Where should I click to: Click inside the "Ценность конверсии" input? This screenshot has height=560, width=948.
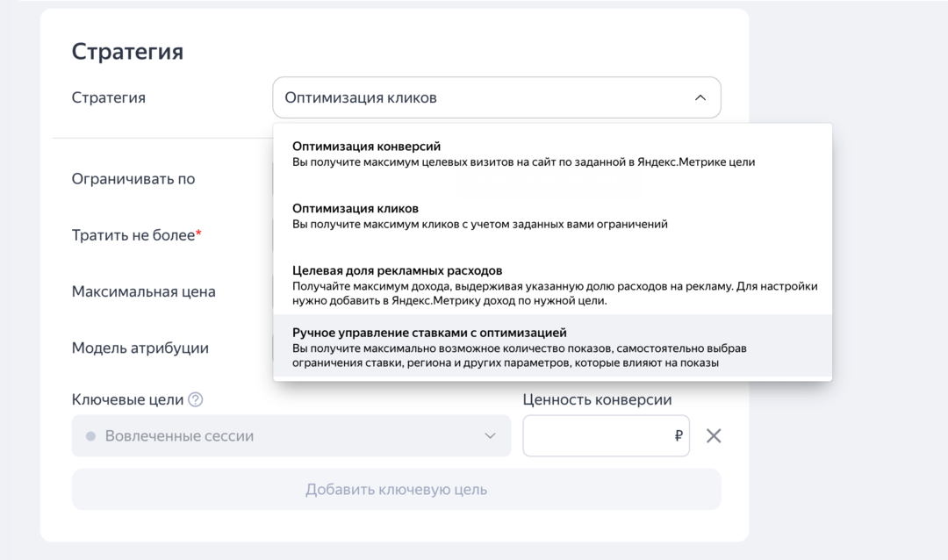[597, 435]
